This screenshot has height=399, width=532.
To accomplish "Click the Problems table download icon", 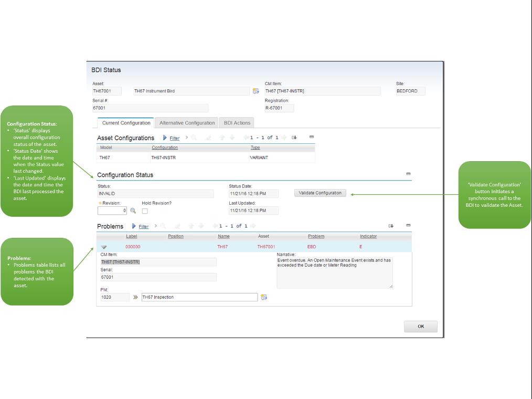I will [x=391, y=226].
